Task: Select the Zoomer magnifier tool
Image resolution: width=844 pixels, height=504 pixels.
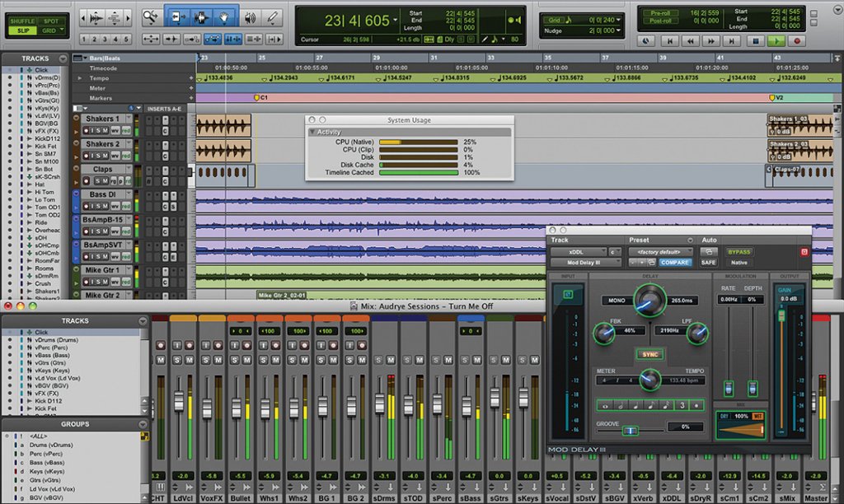Action: pos(151,16)
